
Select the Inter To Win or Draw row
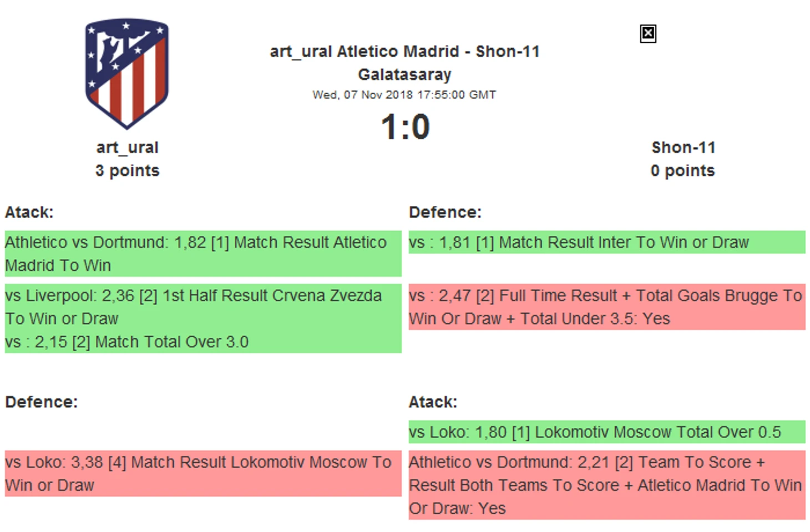tap(607, 242)
